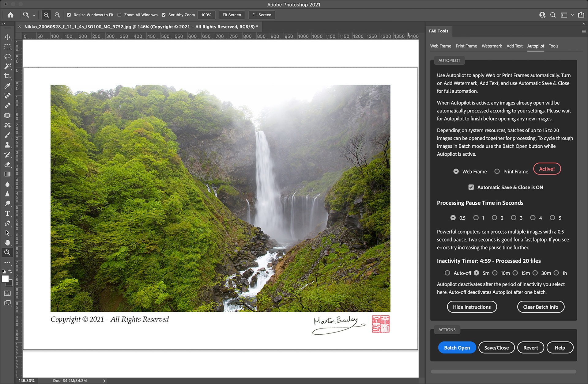
Task: Click the Clear Batch Info button
Action: pos(541,307)
